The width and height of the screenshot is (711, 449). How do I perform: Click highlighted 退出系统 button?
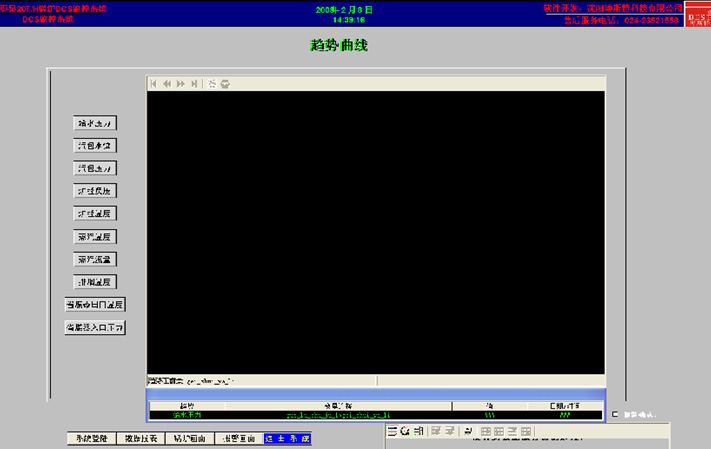(288, 439)
